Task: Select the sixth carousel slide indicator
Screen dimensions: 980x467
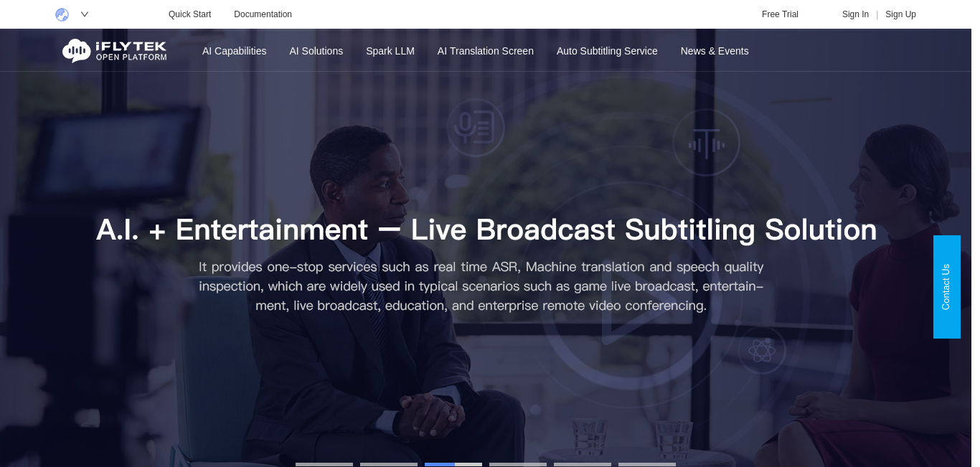Action: (647, 464)
